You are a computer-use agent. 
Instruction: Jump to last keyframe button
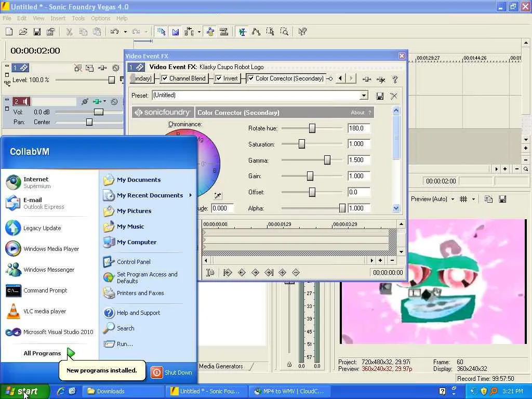click(269, 272)
